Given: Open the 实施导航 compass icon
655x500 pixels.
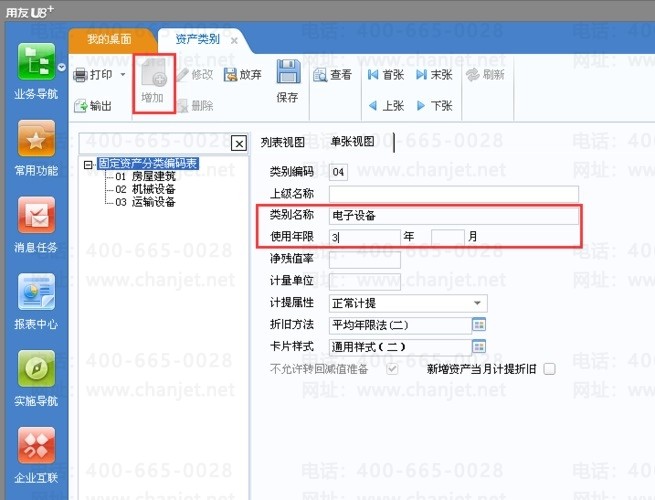Looking at the screenshot, I should 36,369.
